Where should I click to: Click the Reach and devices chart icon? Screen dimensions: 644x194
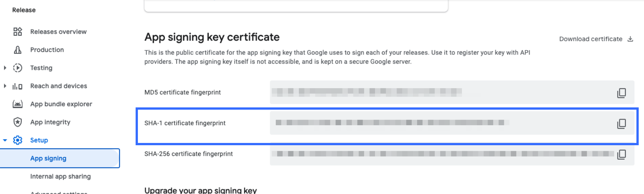[x=17, y=86]
